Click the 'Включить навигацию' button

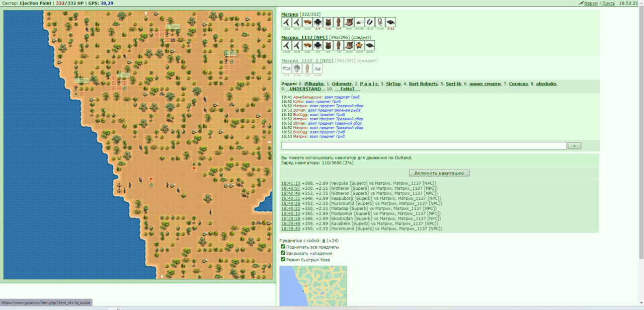(439, 173)
